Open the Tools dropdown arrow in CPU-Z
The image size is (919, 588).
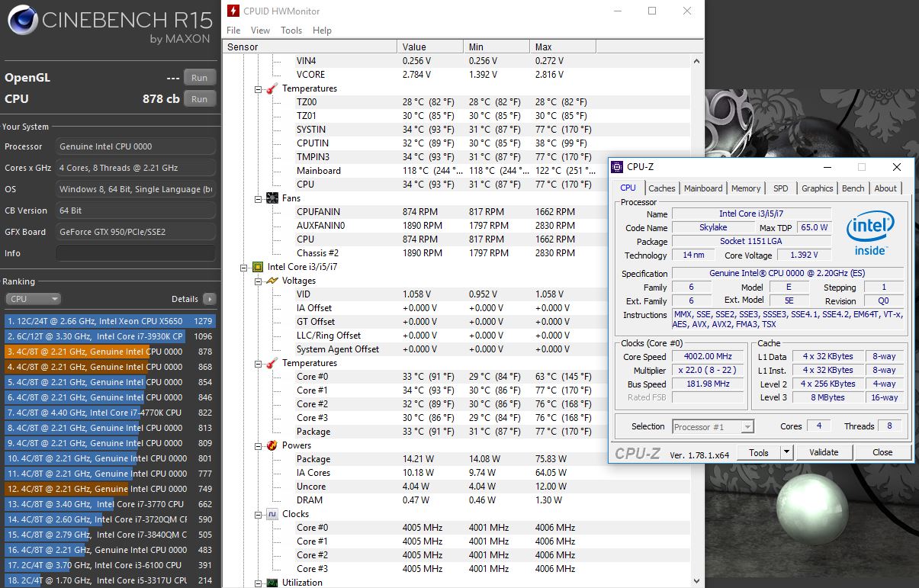[x=787, y=452]
